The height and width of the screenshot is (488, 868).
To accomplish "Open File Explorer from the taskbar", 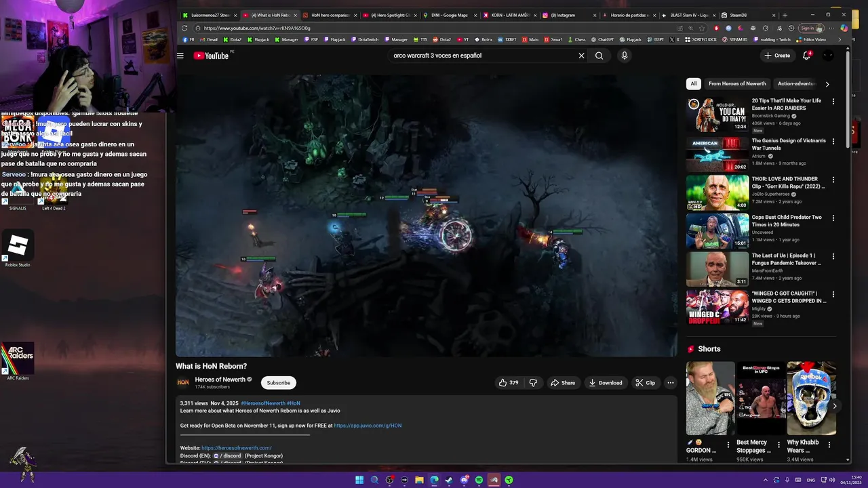I will point(419,480).
